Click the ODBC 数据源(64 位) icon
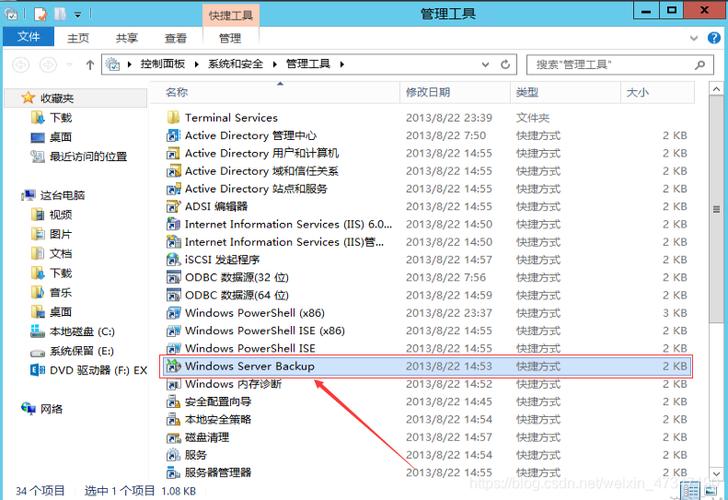 pos(173,295)
